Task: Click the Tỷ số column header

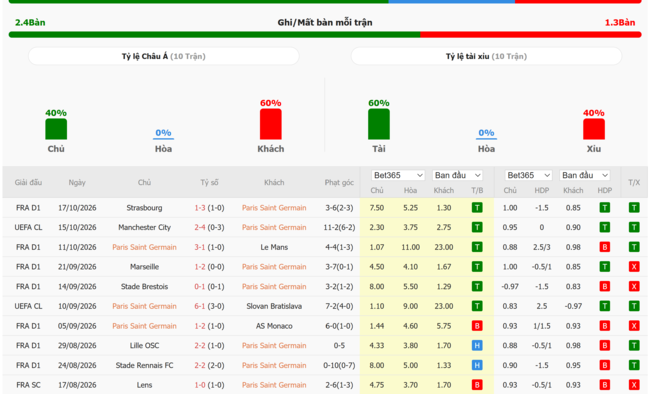Action: (209, 182)
